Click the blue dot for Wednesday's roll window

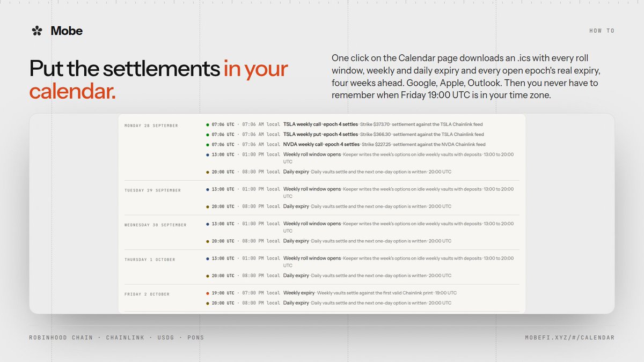pyautogui.click(x=208, y=224)
